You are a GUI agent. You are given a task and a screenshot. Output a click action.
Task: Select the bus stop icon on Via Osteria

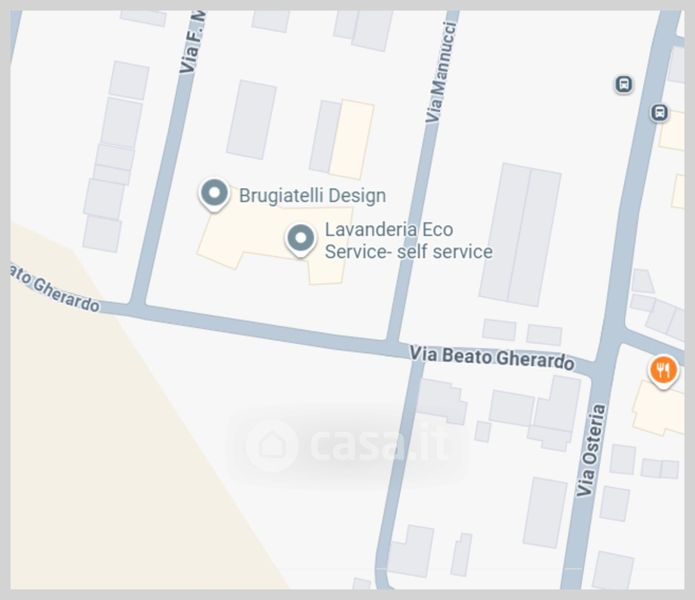coord(659,113)
